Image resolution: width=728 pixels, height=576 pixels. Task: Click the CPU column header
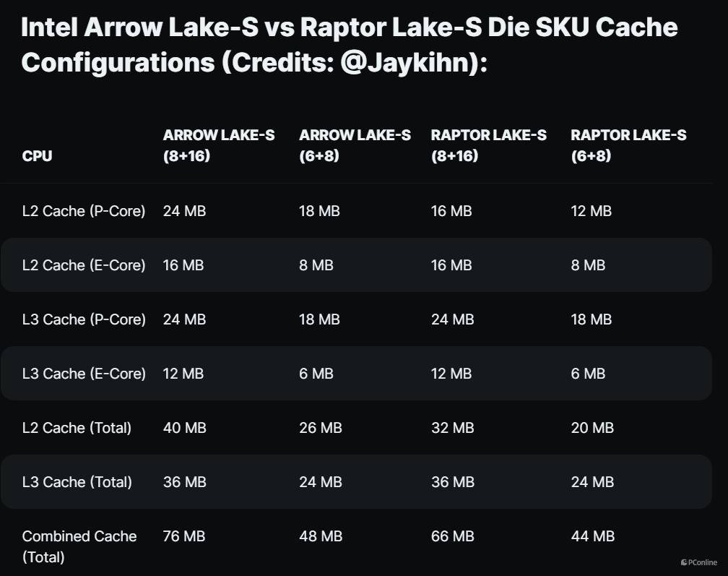(37, 155)
